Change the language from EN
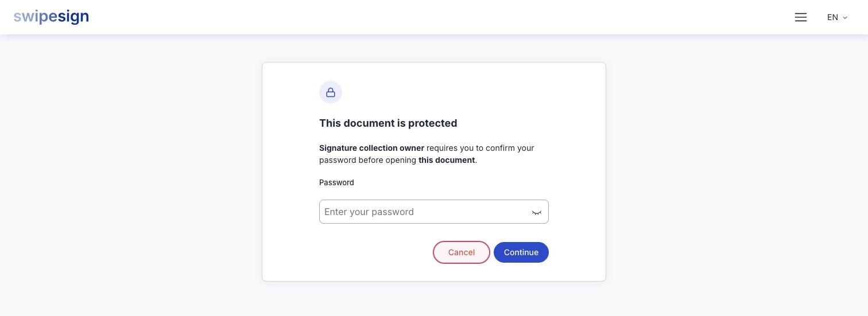The width and height of the screenshot is (868, 316). tap(837, 17)
